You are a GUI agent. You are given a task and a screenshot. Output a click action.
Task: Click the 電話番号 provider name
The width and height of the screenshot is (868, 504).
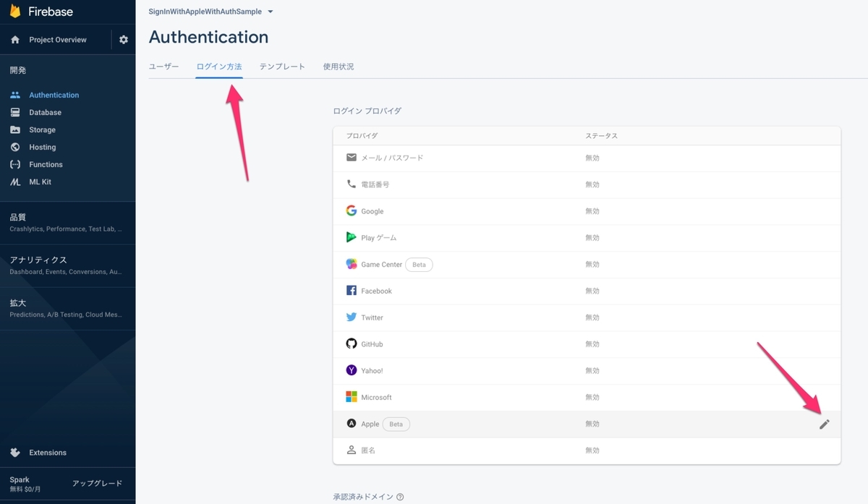pyautogui.click(x=375, y=184)
